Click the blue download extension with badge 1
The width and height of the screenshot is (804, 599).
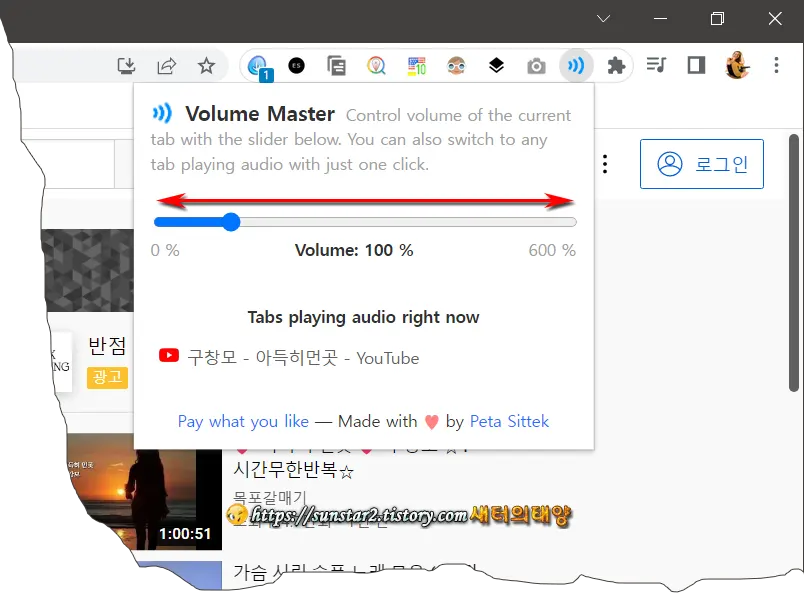click(x=259, y=68)
